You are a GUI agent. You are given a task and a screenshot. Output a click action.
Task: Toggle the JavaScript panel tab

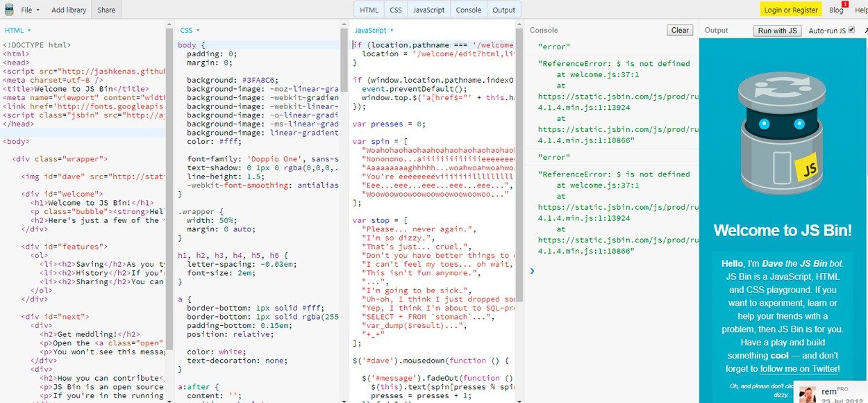click(428, 10)
